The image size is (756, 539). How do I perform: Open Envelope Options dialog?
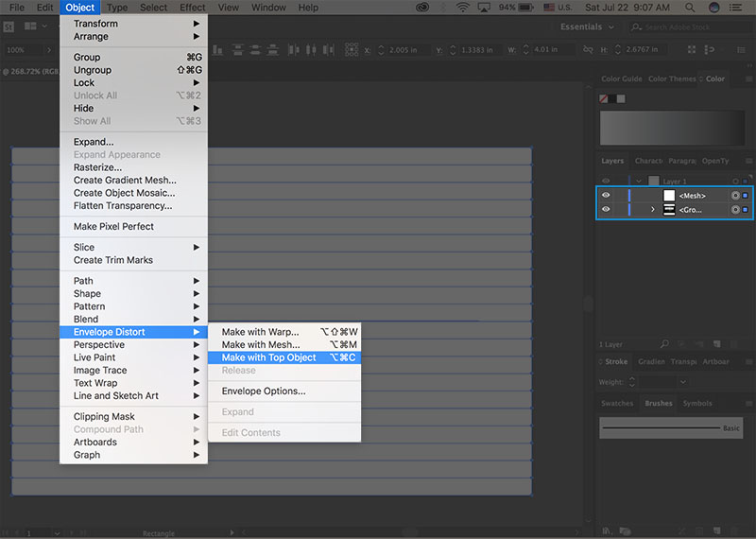coord(284,391)
